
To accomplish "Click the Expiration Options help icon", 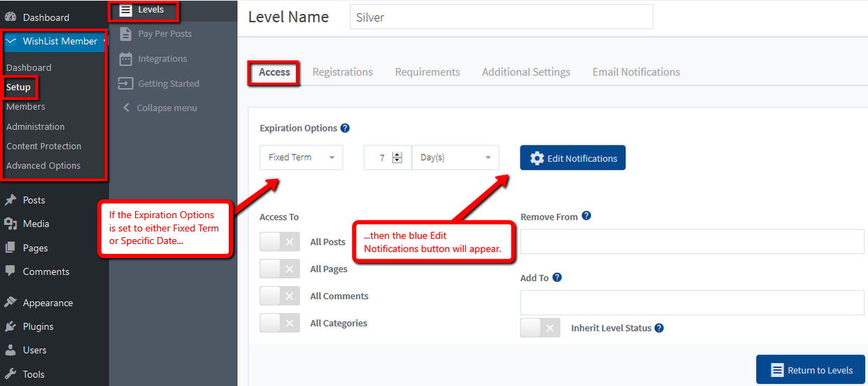I will (345, 128).
